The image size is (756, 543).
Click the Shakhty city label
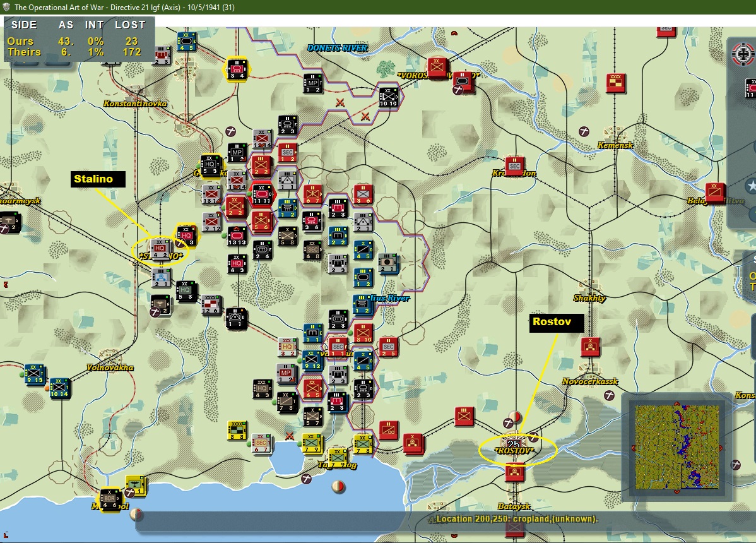589,297
